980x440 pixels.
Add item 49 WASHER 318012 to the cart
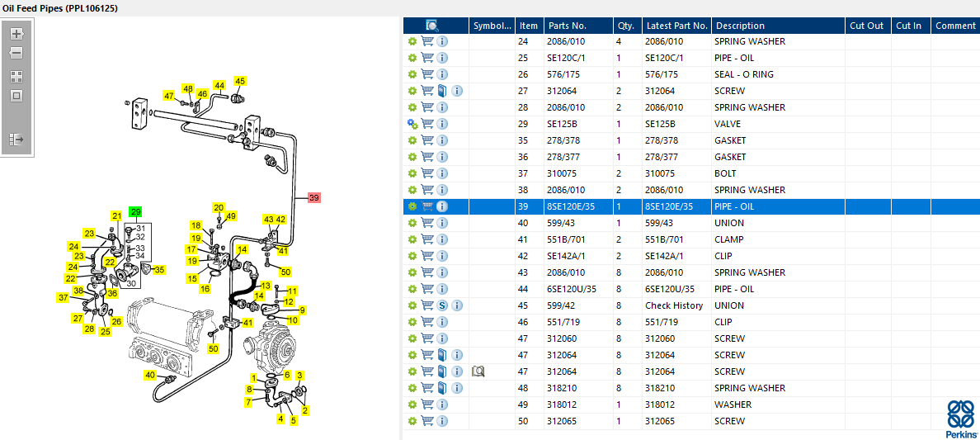point(427,405)
